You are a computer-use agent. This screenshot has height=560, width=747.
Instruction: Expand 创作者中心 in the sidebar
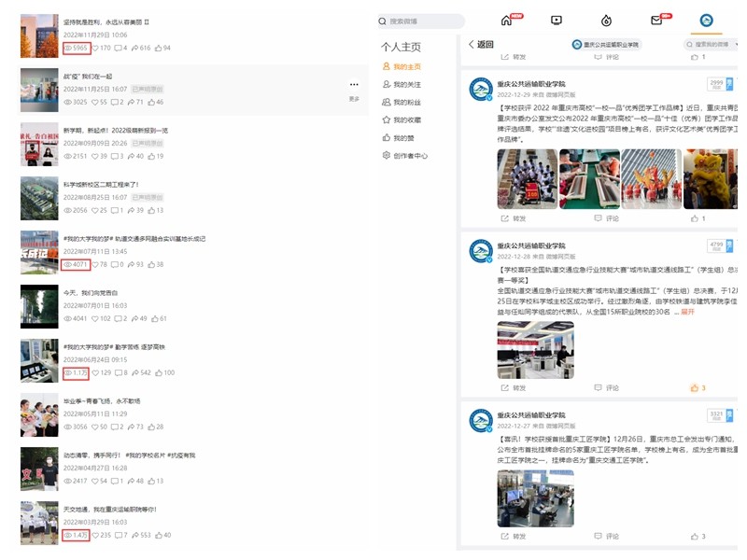click(x=404, y=156)
